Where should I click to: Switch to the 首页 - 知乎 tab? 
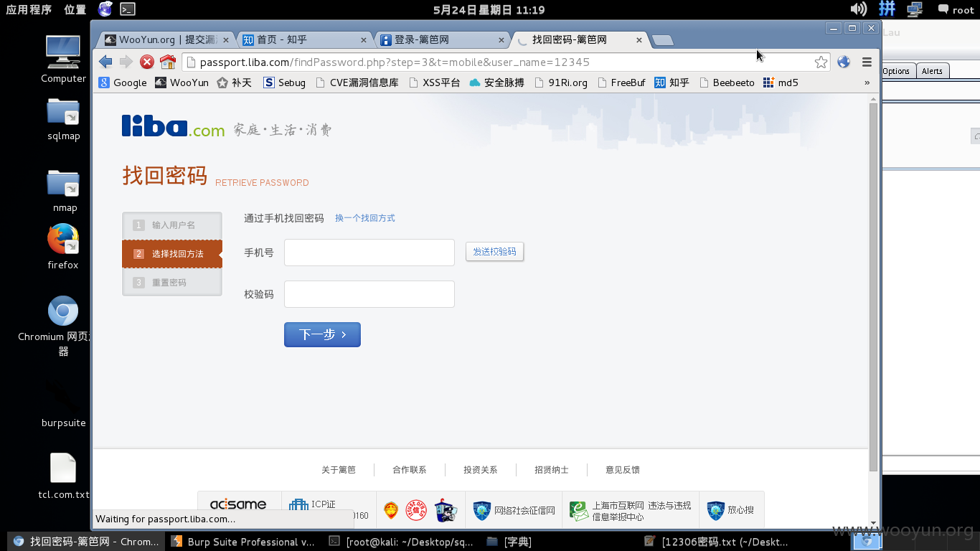coord(305,40)
